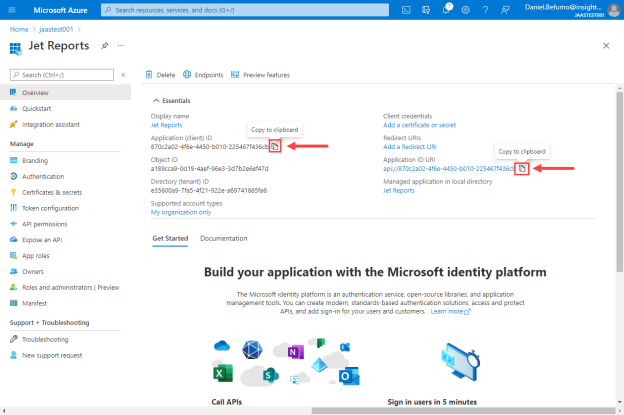This screenshot has width=624, height=415.
Task: Click the horizontal scrollbar at the bottom
Action: pos(463,411)
